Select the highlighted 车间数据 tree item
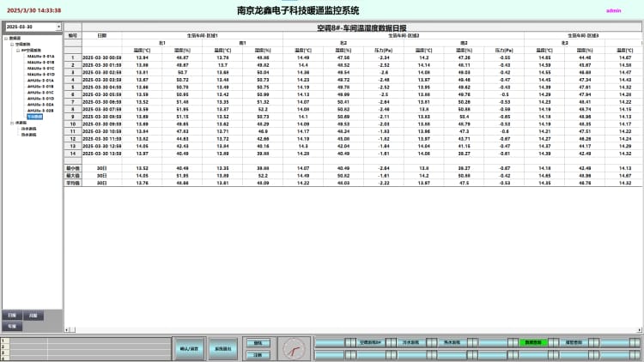This screenshot has height=362, width=644. tap(34, 117)
